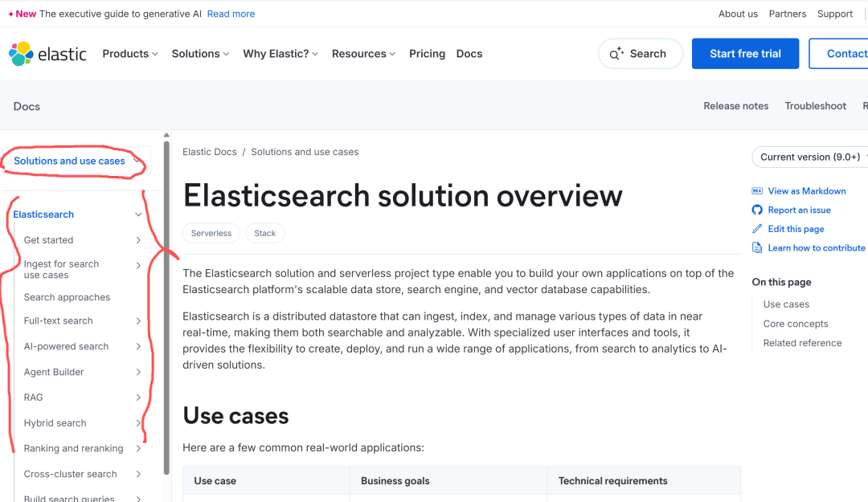Open the Solutions dropdown menu

click(200, 54)
